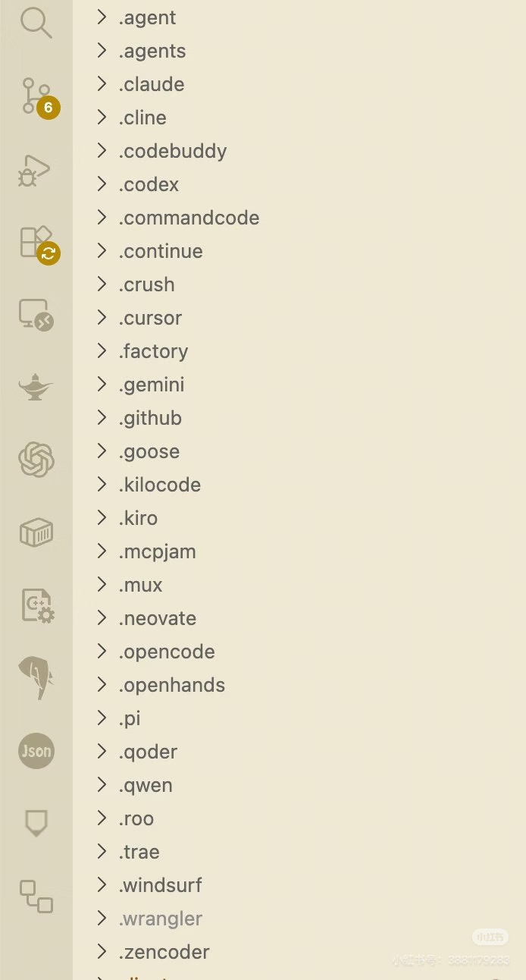This screenshot has width=526, height=980.
Task: Open the PostgreSQL elephant icon
Action: click(x=36, y=677)
